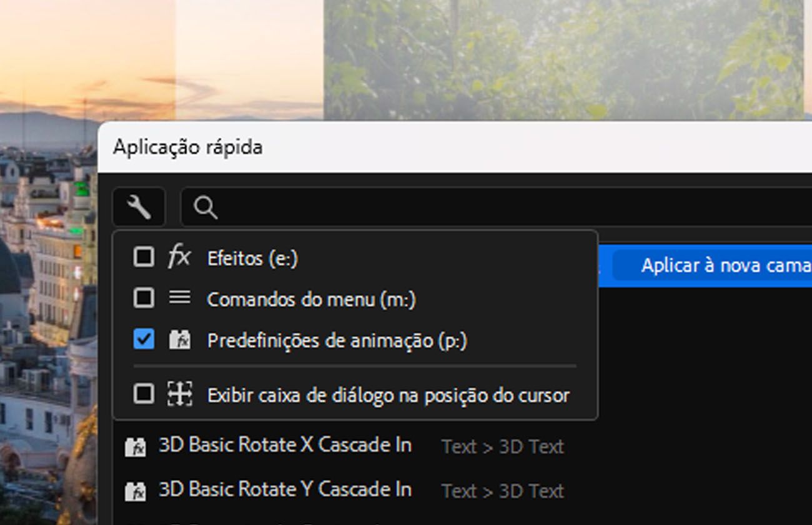Screen dimensions: 812x525
Task: Select the 3D Basic Rotate X Cascade In preset
Action: (x=285, y=446)
